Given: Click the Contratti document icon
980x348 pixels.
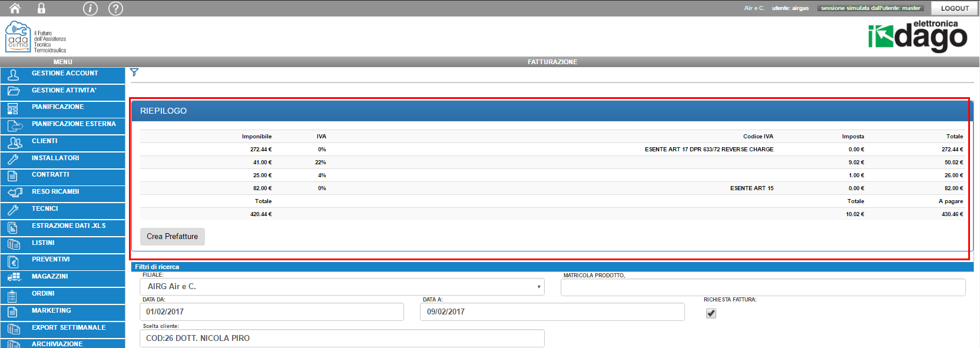Looking at the screenshot, I should tap(12, 176).
